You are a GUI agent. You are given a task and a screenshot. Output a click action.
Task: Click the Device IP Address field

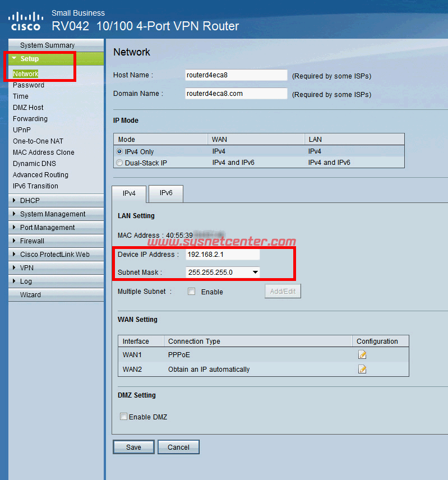pyautogui.click(x=223, y=255)
